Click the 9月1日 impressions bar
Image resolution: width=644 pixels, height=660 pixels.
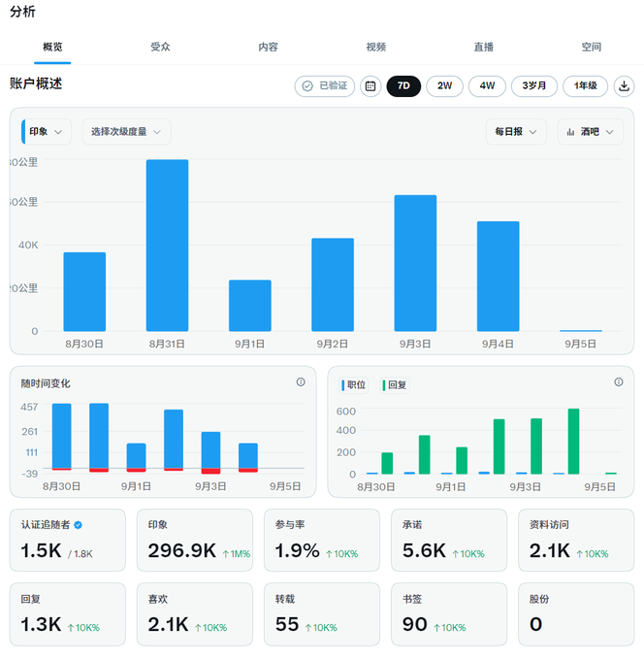250,306
